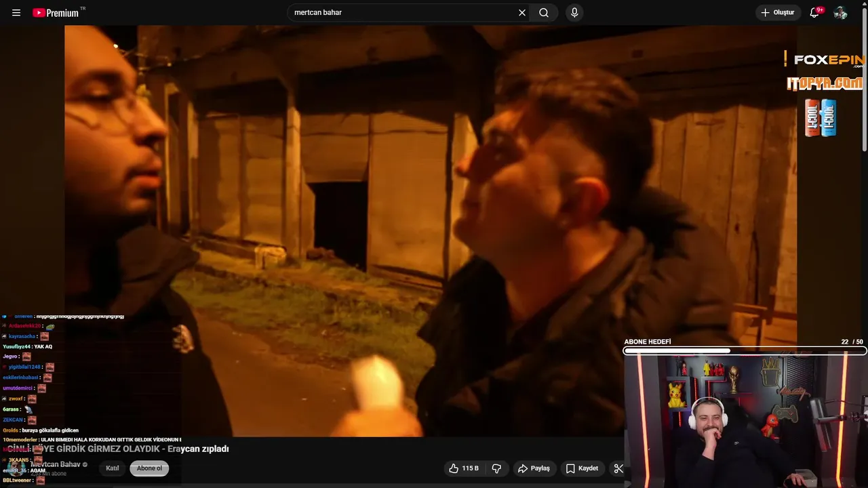Click the chat username umutdemirci
The image size is (868, 488).
tap(18, 388)
